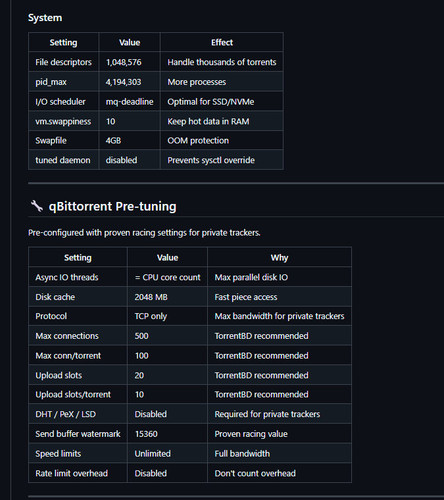Click the Why column header

(279, 257)
